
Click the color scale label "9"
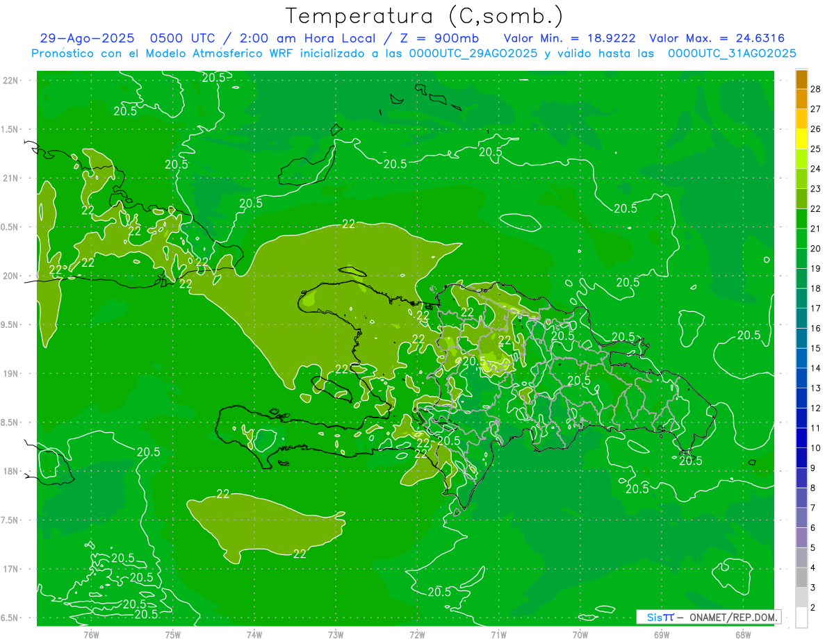813,468
